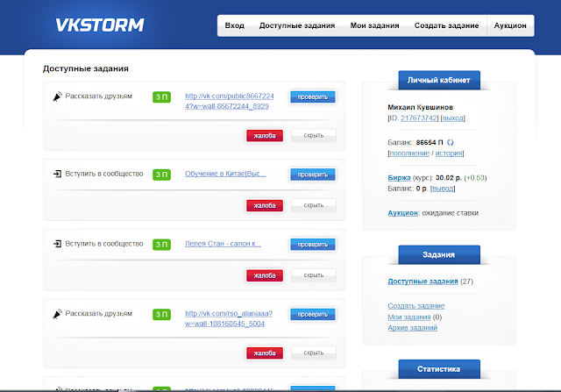Click the выход logout link

[452, 118]
